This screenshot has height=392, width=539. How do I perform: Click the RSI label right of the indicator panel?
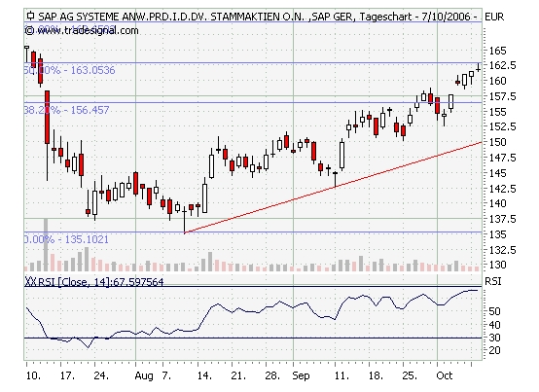tap(493, 281)
